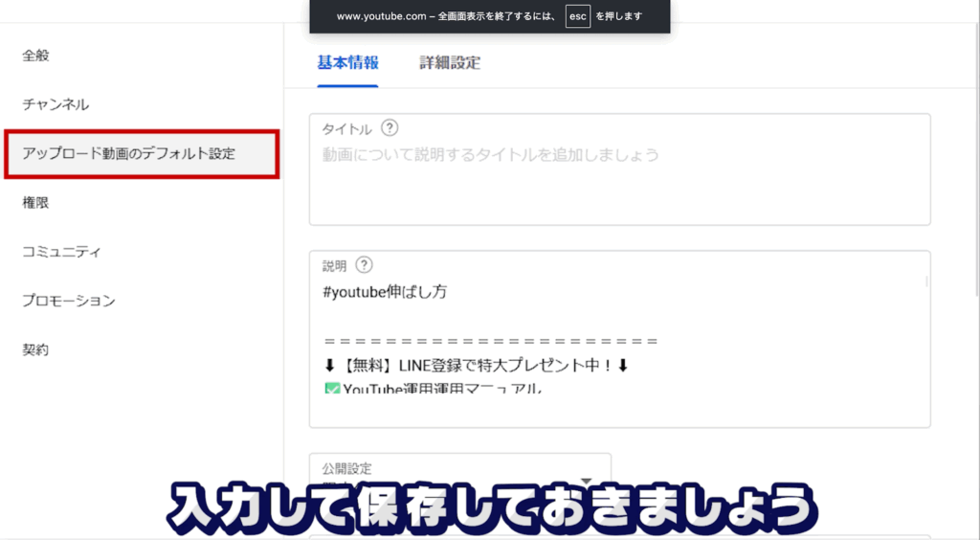980x540 pixels.
Task: Click the LINE登録で特大プレゼント中 text line
Action: tap(488, 365)
